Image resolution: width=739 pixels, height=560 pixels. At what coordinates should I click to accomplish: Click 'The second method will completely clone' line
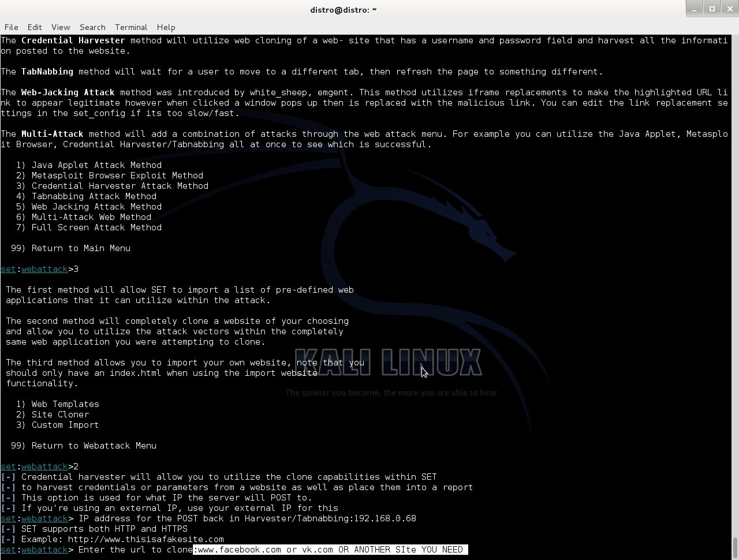177,321
